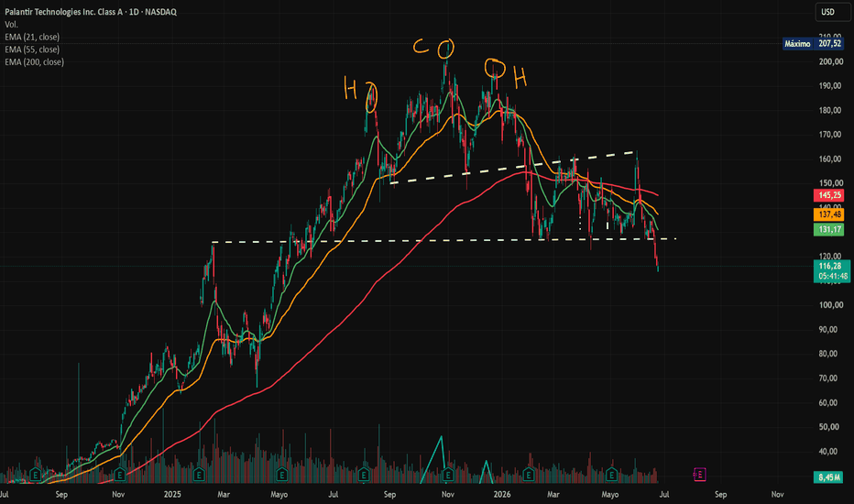The height and width of the screenshot is (504, 854).
Task: Click the 60,00 price axis label
Action: tap(830, 402)
